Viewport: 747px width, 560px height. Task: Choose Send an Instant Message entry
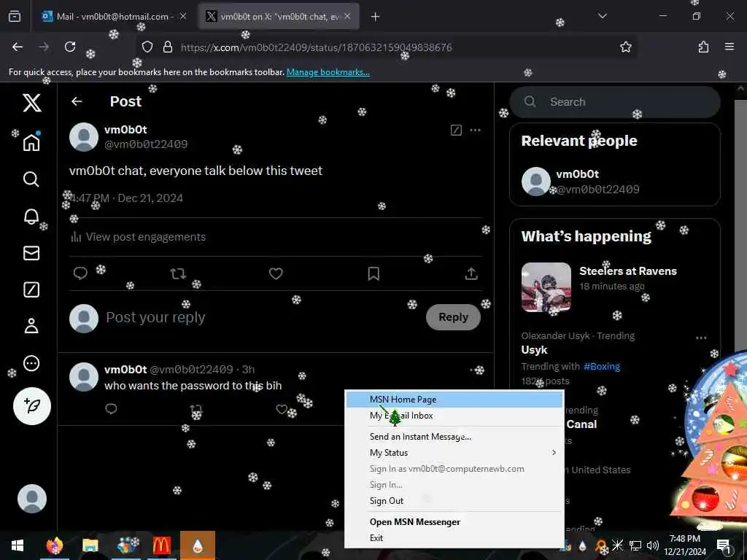[x=454, y=436]
